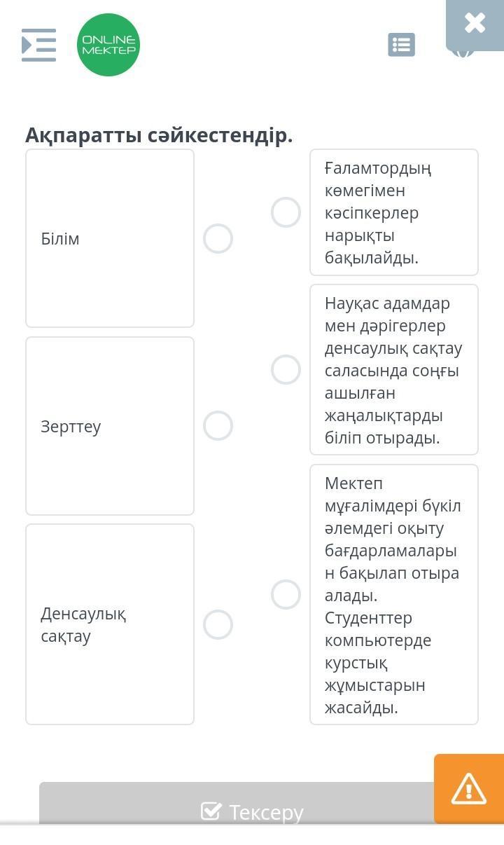Click the answer card about кәсіпкерлер нарықты
504x845 pixels.
coord(394,212)
